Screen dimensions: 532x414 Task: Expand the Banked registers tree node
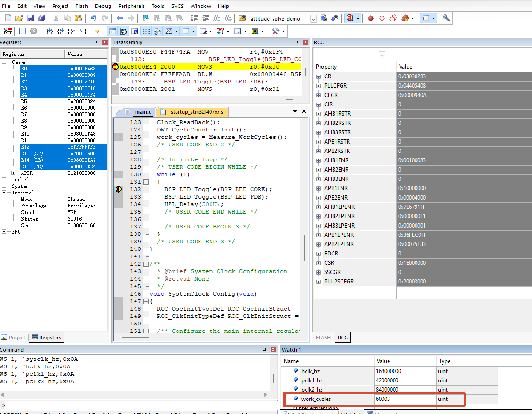[4, 179]
